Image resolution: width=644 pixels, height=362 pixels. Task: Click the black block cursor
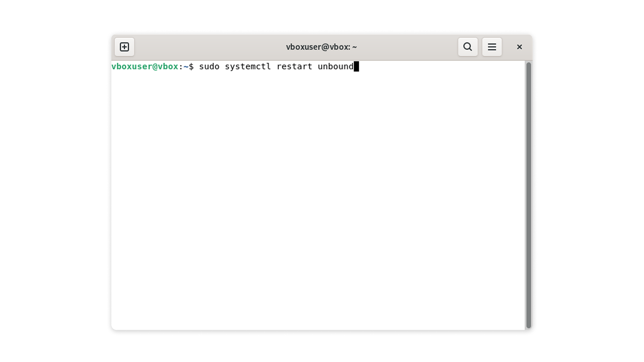point(356,66)
